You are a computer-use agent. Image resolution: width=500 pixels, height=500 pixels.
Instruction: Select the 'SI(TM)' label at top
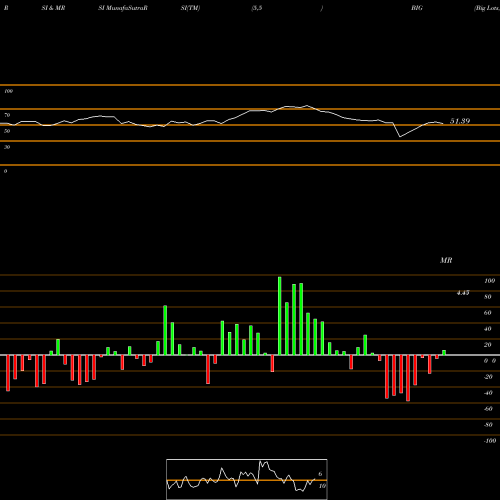(190, 8)
